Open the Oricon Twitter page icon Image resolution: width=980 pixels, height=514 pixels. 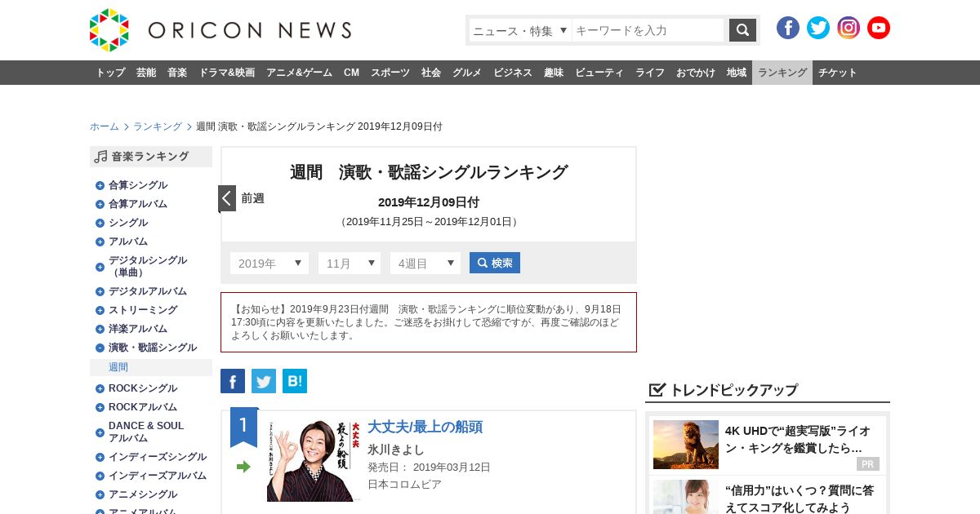click(818, 28)
